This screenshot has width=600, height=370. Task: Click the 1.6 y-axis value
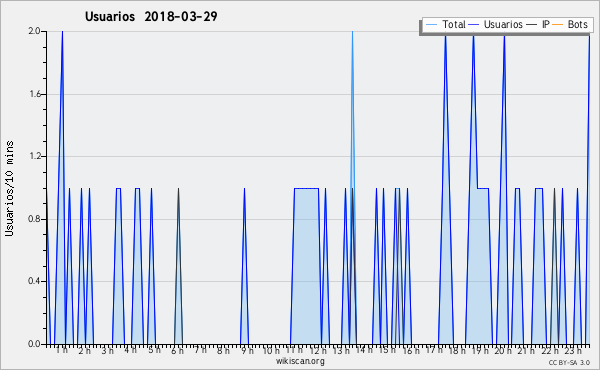(34, 94)
